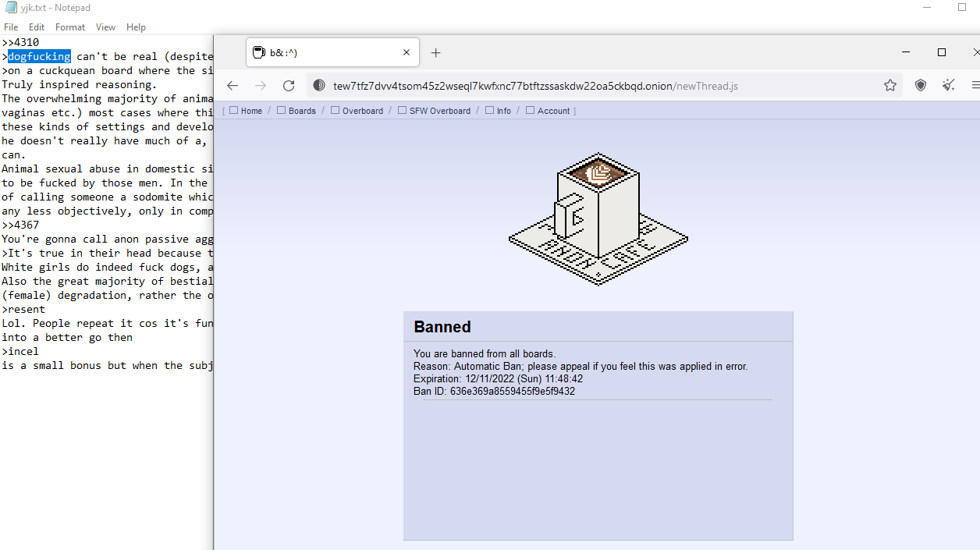Open the File menu in Notepad

click(11, 27)
